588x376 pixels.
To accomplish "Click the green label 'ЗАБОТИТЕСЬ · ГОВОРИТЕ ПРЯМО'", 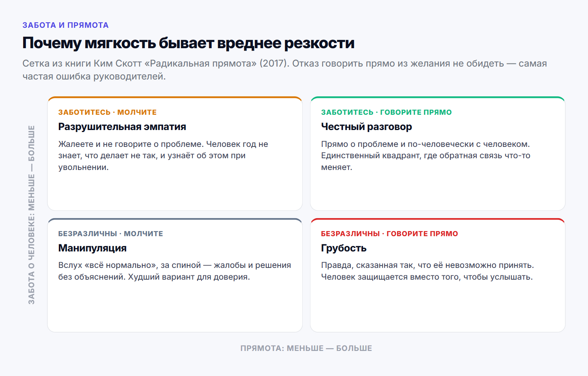I will pyautogui.click(x=387, y=112).
